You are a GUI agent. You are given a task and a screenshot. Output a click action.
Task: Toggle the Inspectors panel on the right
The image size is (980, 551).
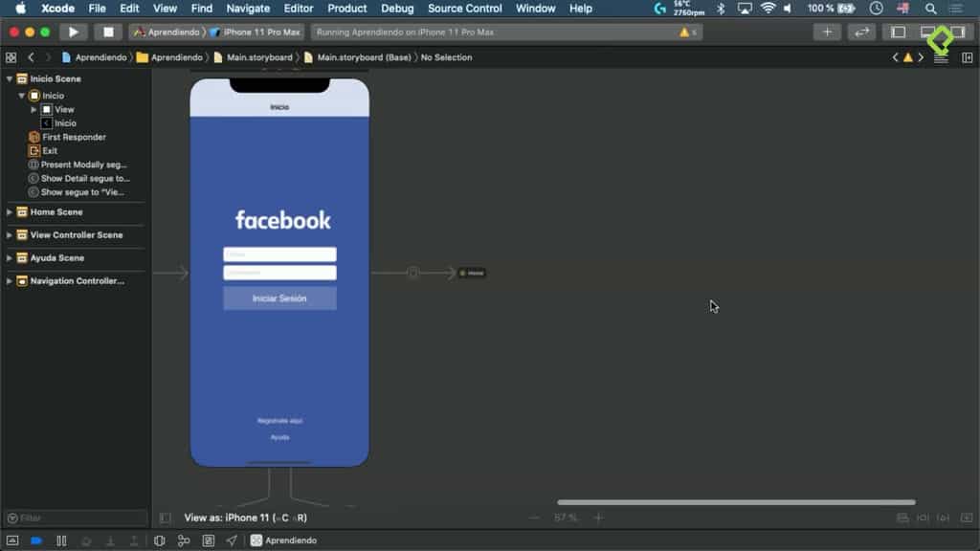(x=957, y=32)
